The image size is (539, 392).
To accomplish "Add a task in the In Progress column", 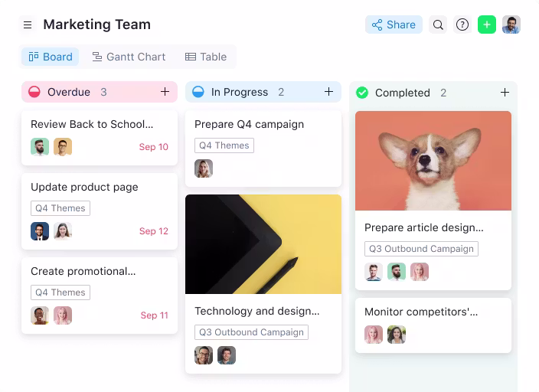I will (329, 91).
